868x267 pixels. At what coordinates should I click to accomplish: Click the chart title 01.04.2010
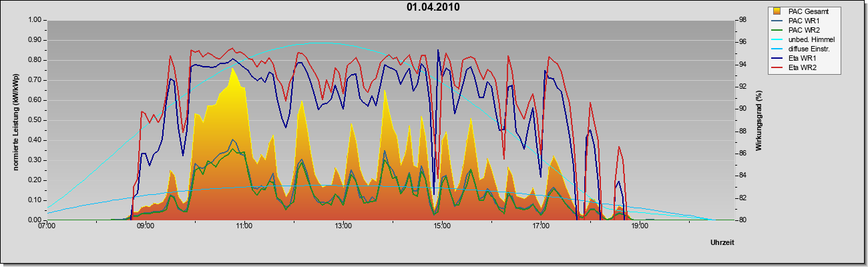[x=433, y=7]
